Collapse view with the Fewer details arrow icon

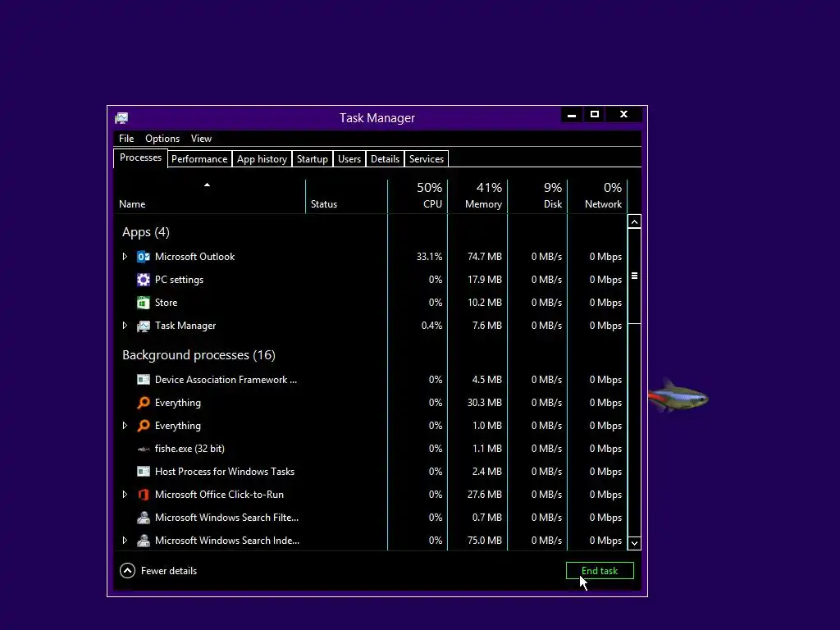[x=127, y=571]
